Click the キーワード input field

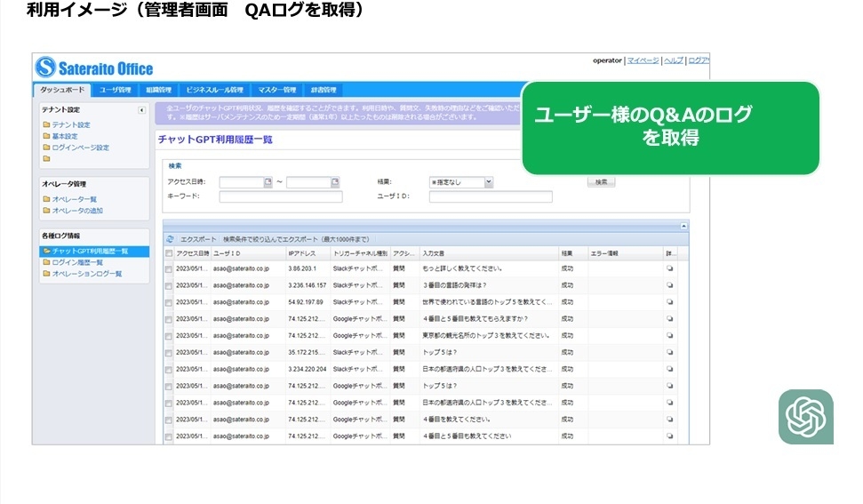(x=280, y=196)
